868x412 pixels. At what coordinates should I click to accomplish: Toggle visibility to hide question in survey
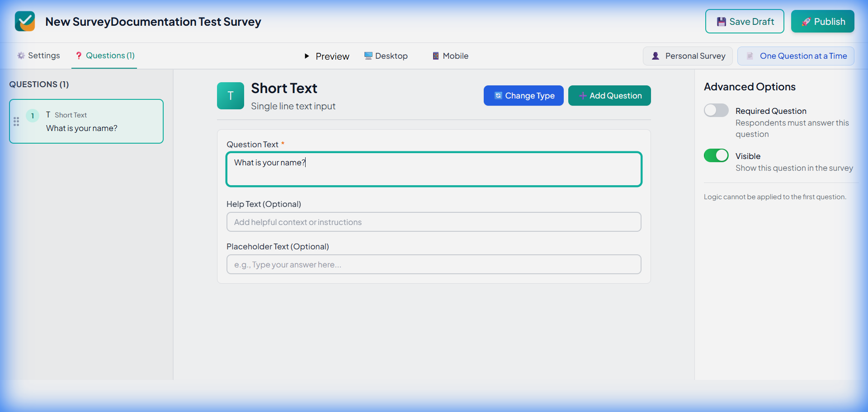click(x=716, y=155)
